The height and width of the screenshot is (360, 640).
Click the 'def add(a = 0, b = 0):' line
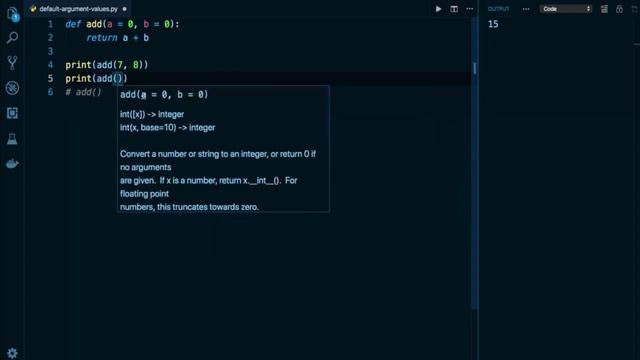pos(122,24)
